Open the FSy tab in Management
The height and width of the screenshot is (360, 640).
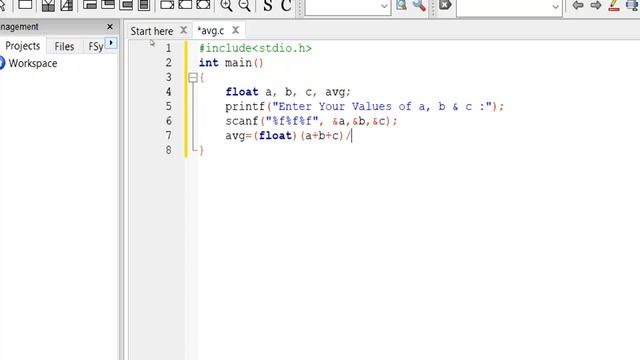[96, 47]
